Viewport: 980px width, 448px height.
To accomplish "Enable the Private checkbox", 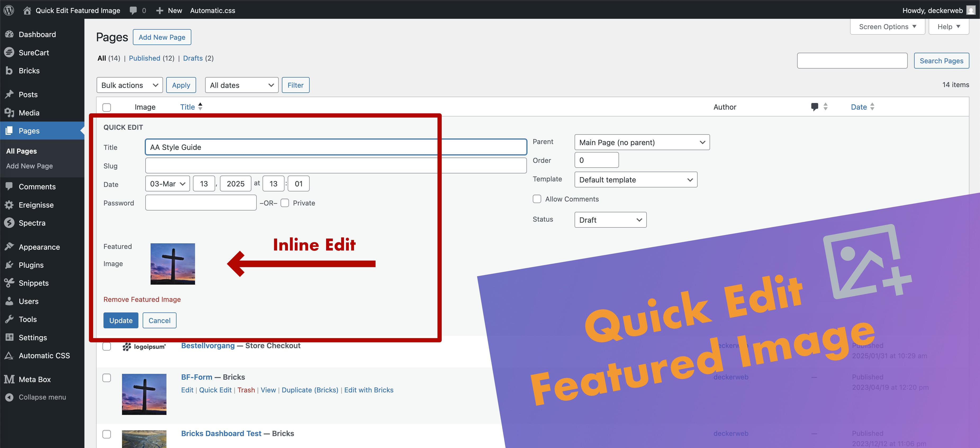I will tap(284, 203).
